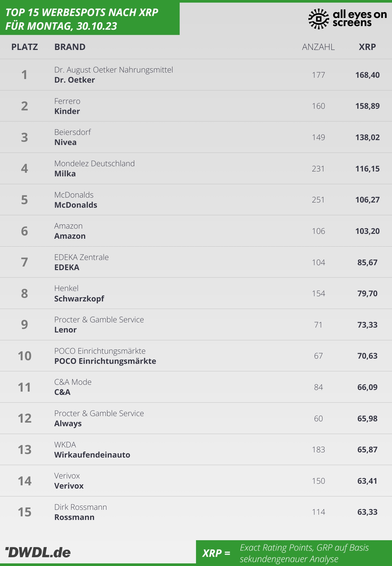
Task: Click the XRP column header
Action: [367, 47]
